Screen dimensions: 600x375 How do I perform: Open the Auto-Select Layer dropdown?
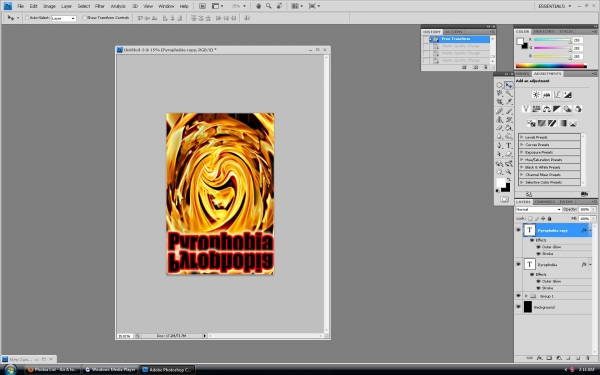pyautogui.click(x=64, y=18)
